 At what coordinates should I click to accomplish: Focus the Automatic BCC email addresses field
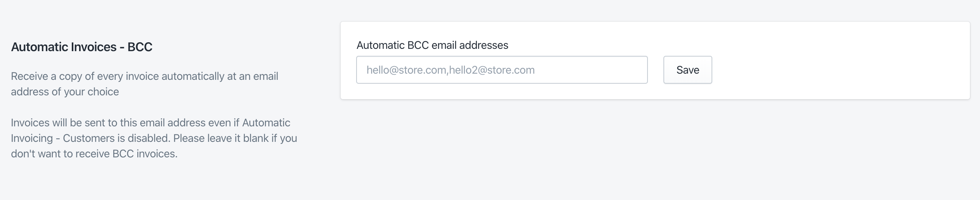tap(502, 70)
